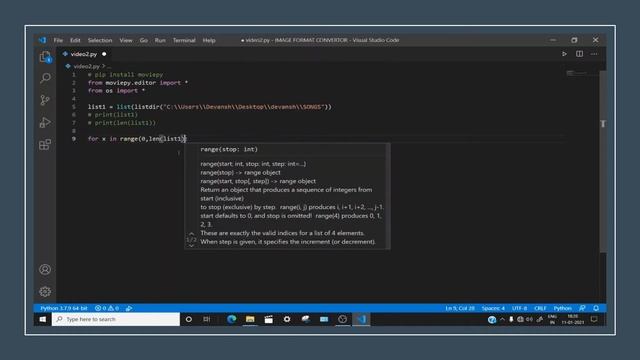Click the volume icon in system tray
Screen dimensions: 640x360
(529, 319)
